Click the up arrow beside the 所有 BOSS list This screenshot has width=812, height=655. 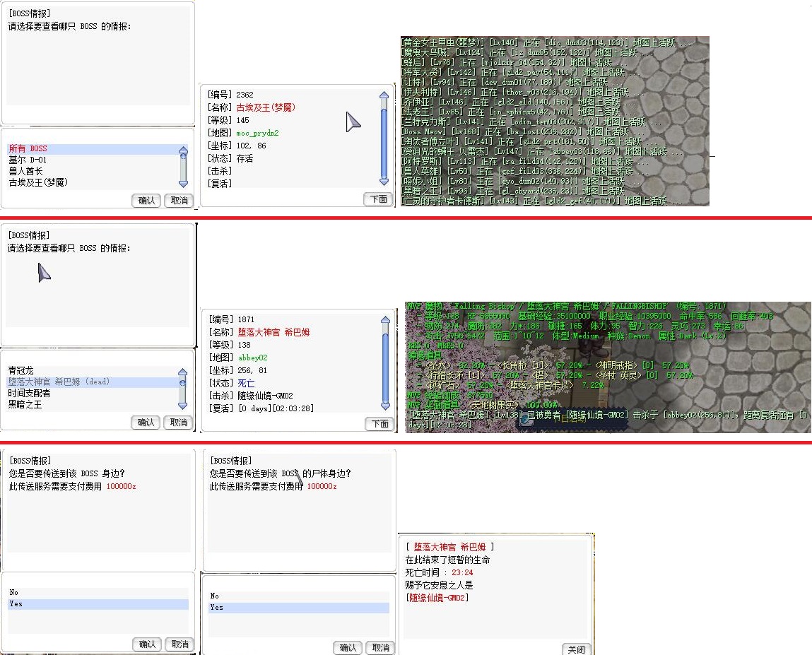183,151
